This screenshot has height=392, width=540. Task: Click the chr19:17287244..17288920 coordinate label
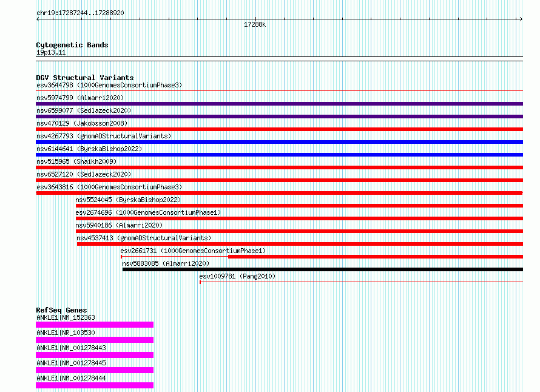coord(80,13)
